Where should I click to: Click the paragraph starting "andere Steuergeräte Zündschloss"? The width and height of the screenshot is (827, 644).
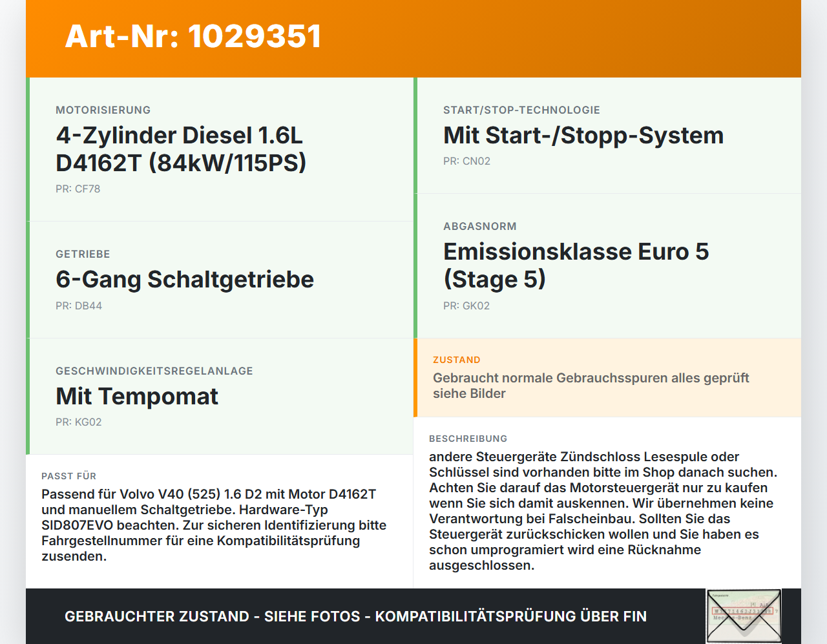(603, 511)
